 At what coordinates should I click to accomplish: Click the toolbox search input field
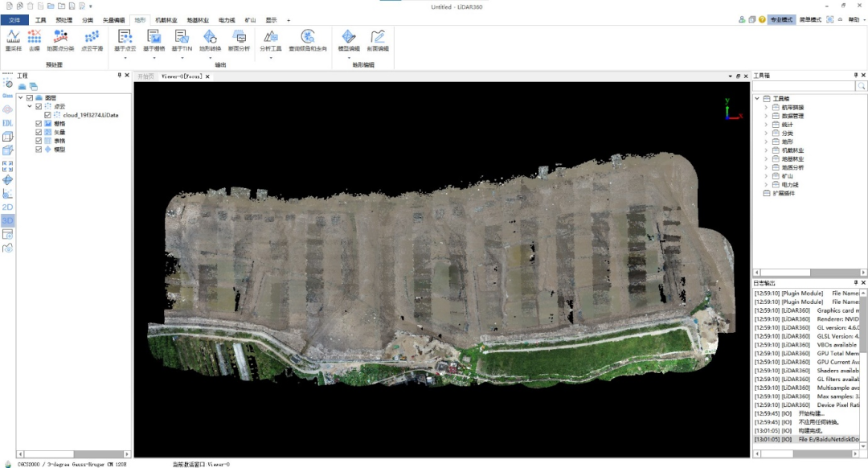click(x=804, y=86)
